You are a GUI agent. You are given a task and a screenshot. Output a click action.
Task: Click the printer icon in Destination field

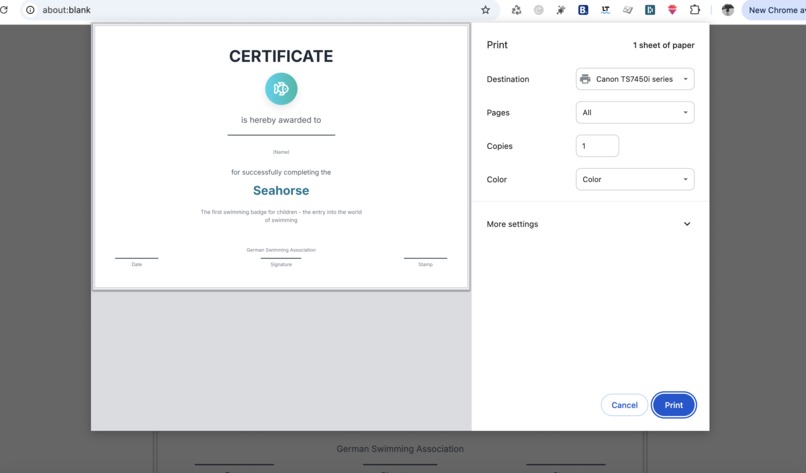click(x=585, y=79)
